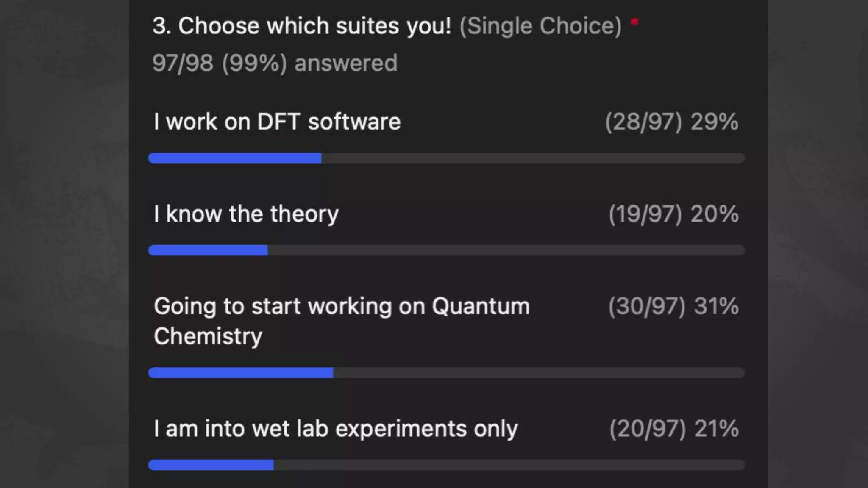The width and height of the screenshot is (868, 488).
Task: Click gray unfilled part of wet lab bar
Action: coord(509,465)
